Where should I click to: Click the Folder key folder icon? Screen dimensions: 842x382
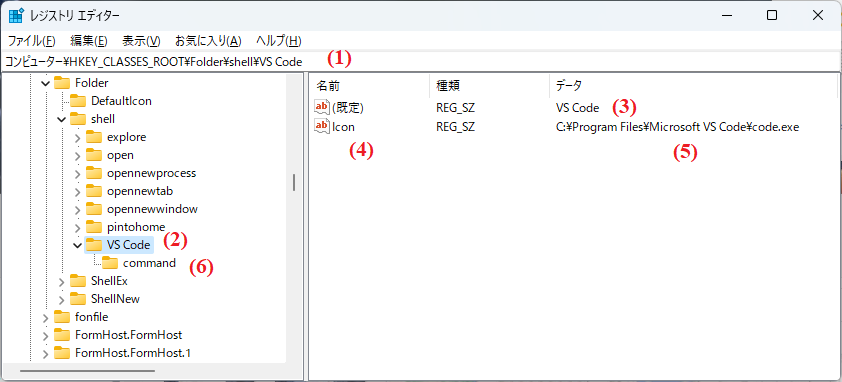click(62, 83)
